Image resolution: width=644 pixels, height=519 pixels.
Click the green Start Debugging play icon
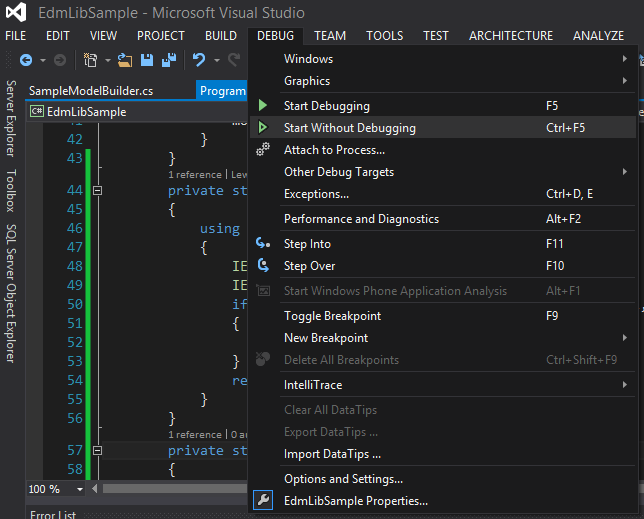pyautogui.click(x=263, y=106)
